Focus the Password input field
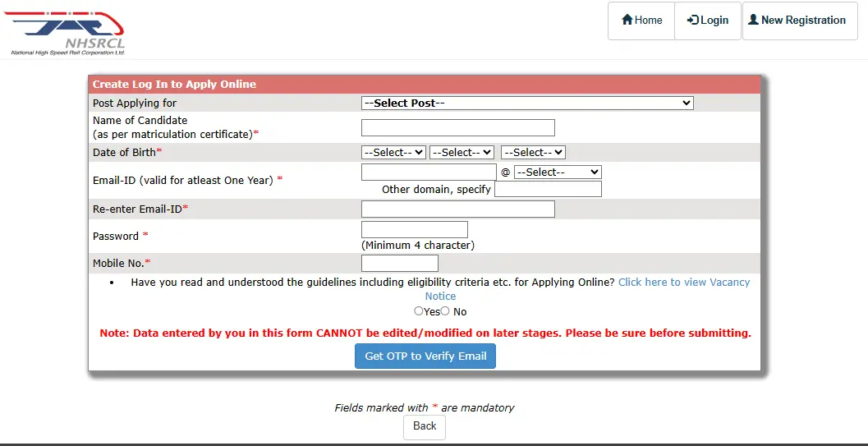The height and width of the screenshot is (446, 868). coord(415,230)
